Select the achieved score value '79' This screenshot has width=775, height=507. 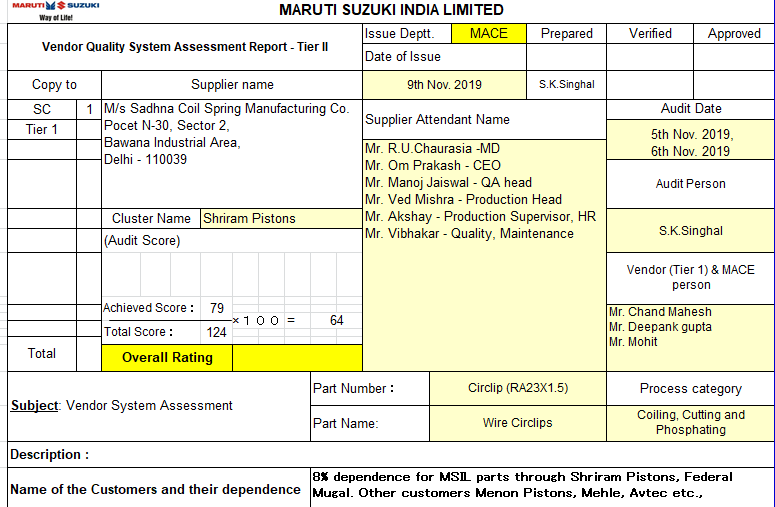tap(216, 308)
